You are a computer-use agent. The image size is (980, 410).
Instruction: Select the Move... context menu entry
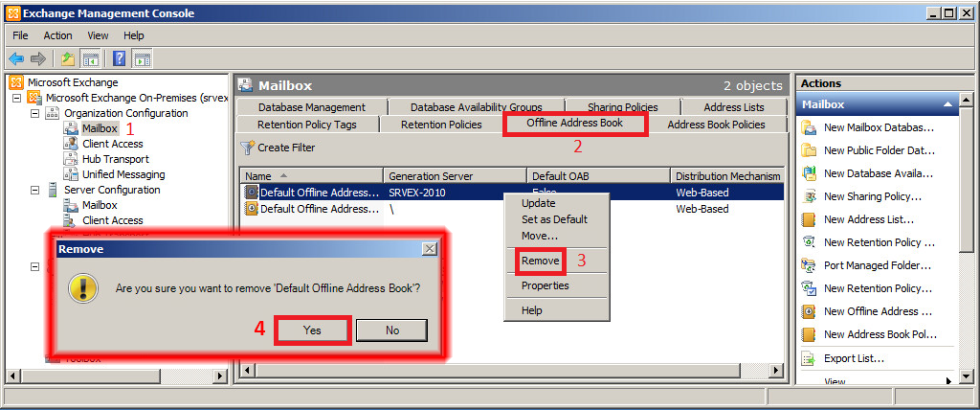click(x=540, y=236)
